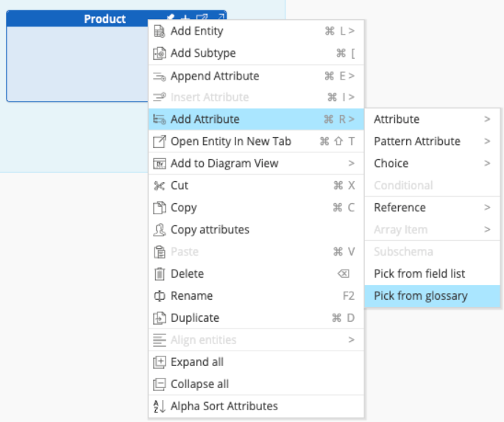The image size is (504, 422).
Task: Select Pick from glossary
Action: tap(420, 296)
